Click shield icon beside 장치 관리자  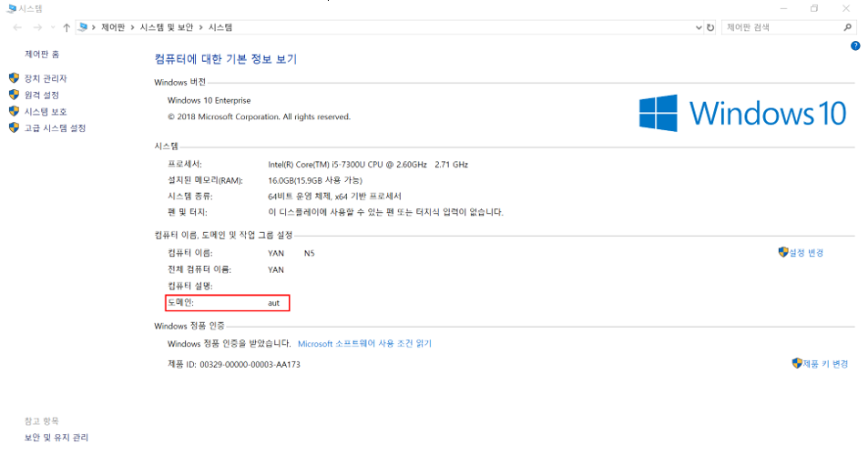click(x=15, y=78)
